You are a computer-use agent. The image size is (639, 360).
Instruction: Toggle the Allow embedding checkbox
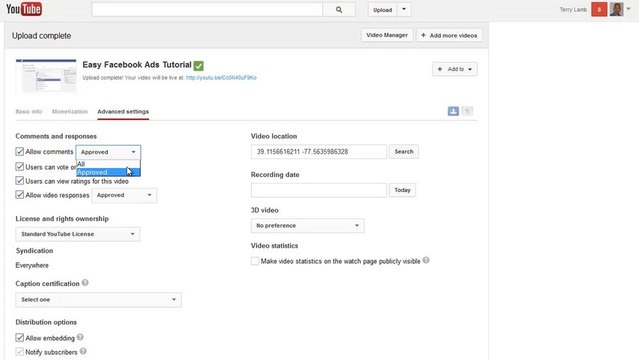20,338
